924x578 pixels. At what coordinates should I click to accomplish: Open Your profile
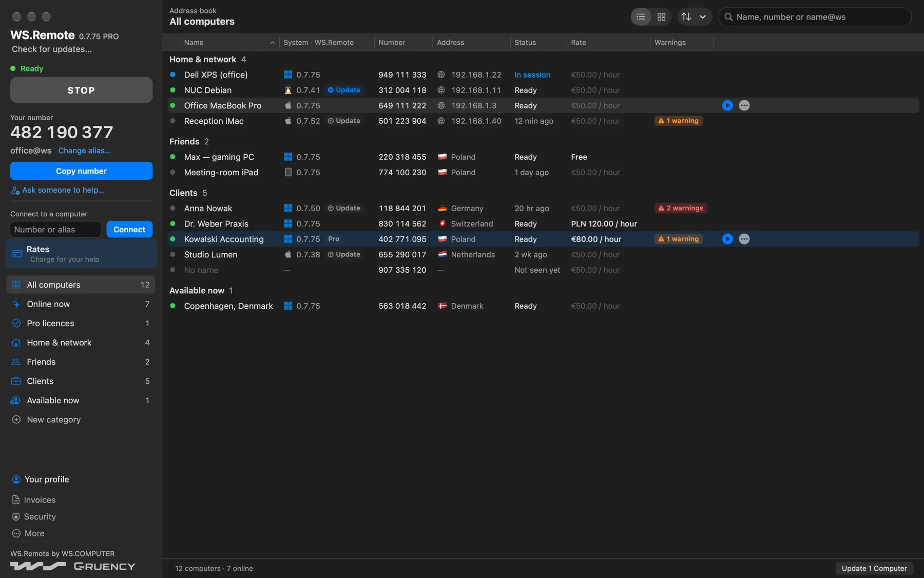[x=40, y=479]
